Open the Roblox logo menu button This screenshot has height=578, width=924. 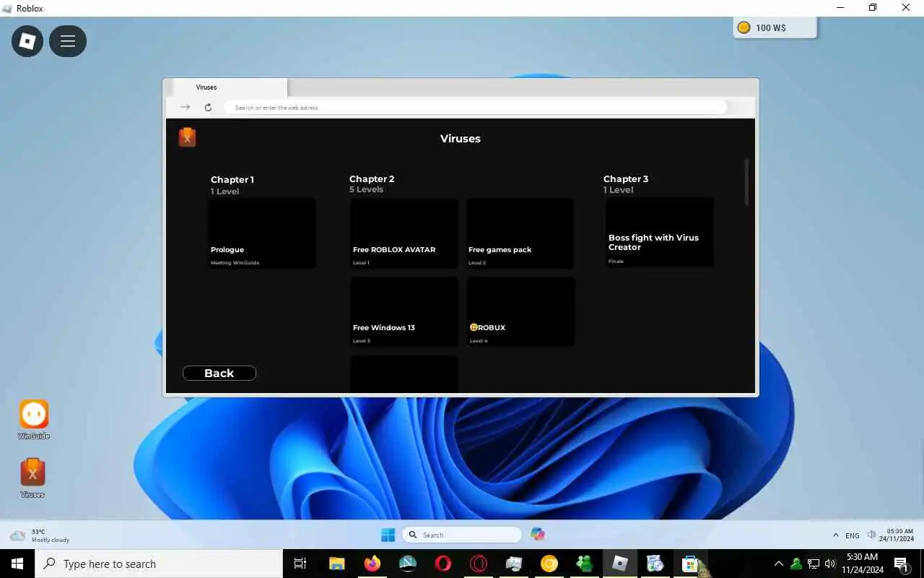click(x=27, y=41)
